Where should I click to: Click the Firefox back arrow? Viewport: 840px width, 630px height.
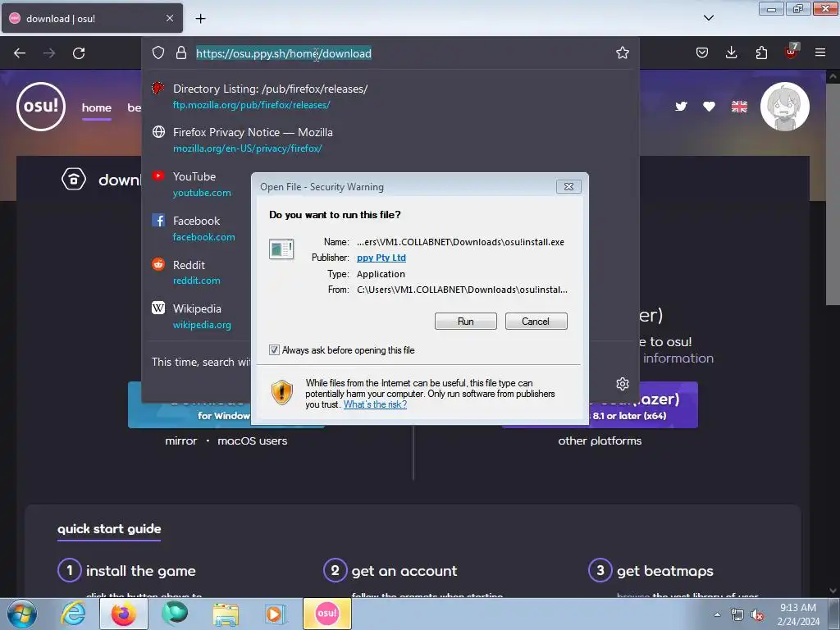[20, 53]
